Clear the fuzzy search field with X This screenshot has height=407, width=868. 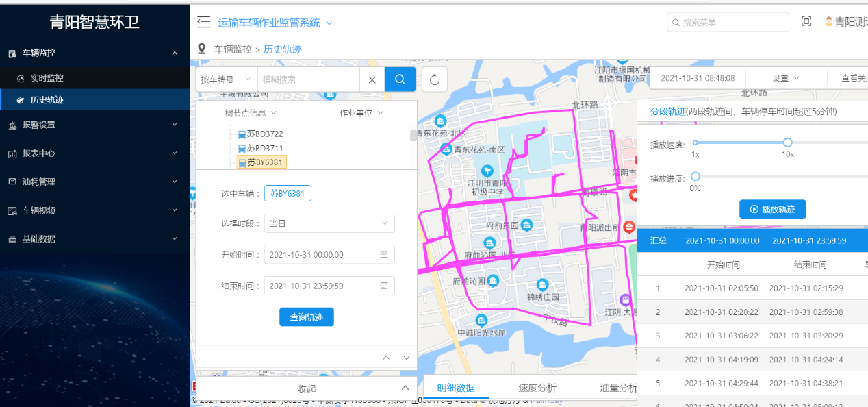click(x=372, y=79)
